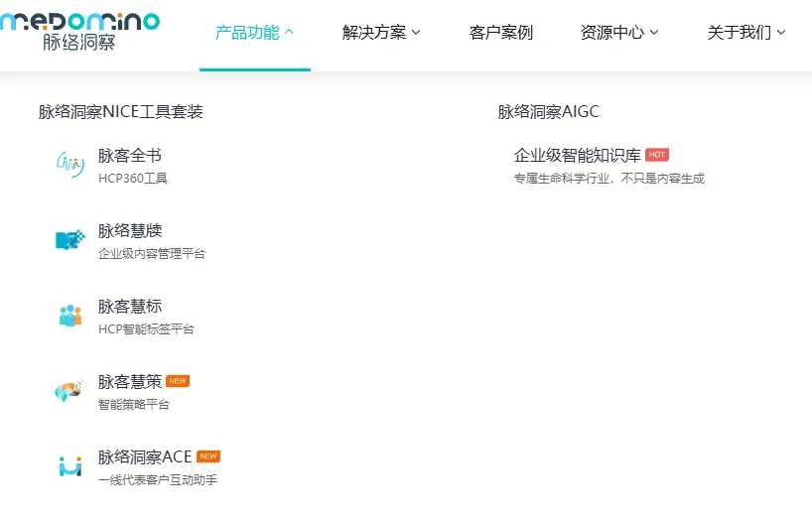Image resolution: width=812 pixels, height=517 pixels.
Task: Click the HOT badge beside 企业级智能知识库
Action: 657,155
